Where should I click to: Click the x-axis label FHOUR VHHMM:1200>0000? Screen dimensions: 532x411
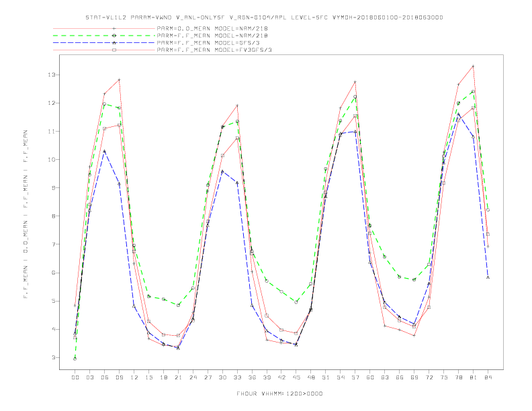coord(279,394)
